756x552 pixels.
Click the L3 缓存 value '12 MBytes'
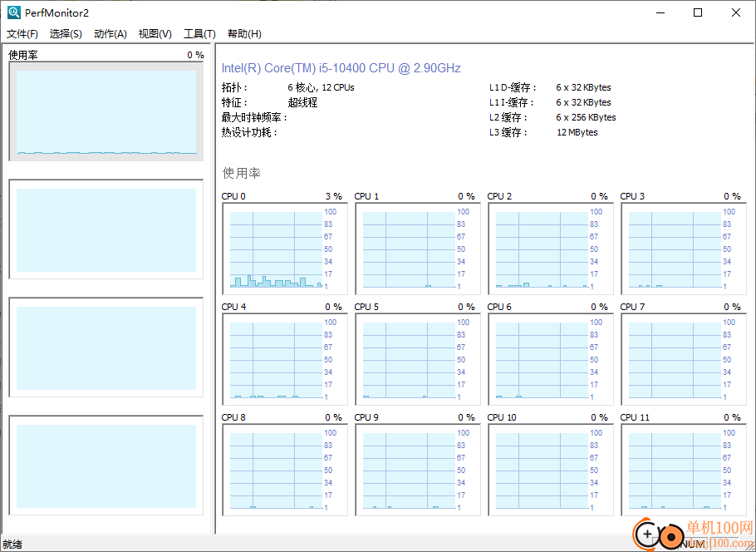(577, 132)
